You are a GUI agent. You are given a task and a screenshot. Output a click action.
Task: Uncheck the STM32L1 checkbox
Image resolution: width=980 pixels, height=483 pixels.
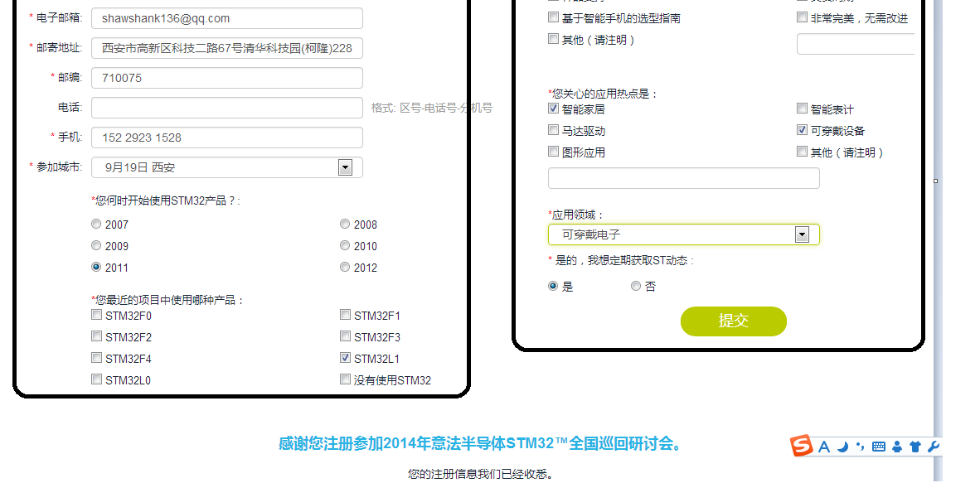(x=345, y=358)
